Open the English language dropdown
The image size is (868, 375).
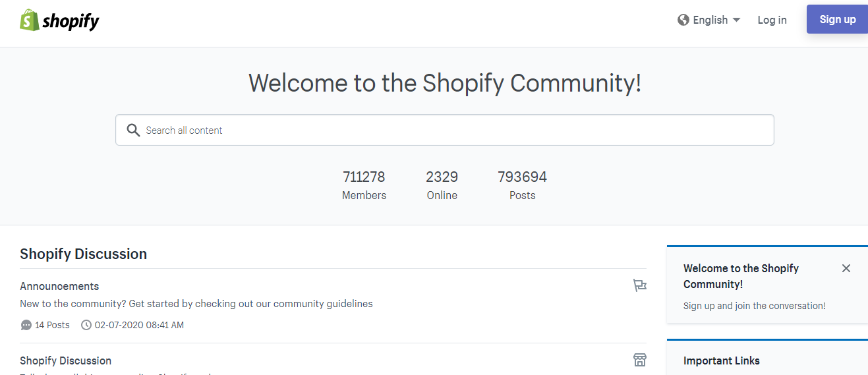click(x=709, y=20)
